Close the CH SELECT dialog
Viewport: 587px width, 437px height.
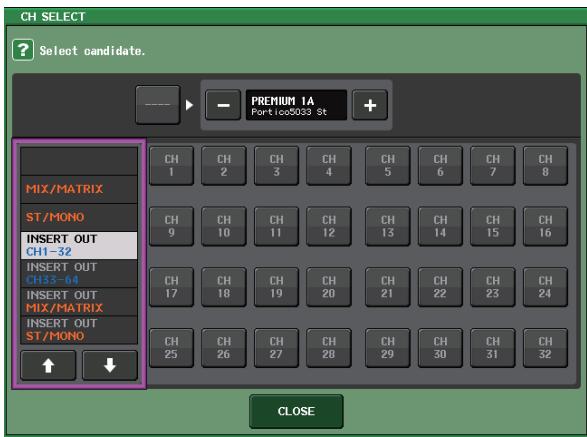(296, 411)
